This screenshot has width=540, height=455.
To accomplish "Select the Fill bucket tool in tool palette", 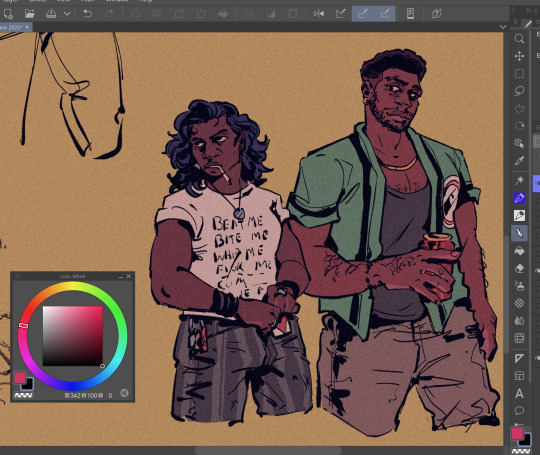I will [519, 251].
